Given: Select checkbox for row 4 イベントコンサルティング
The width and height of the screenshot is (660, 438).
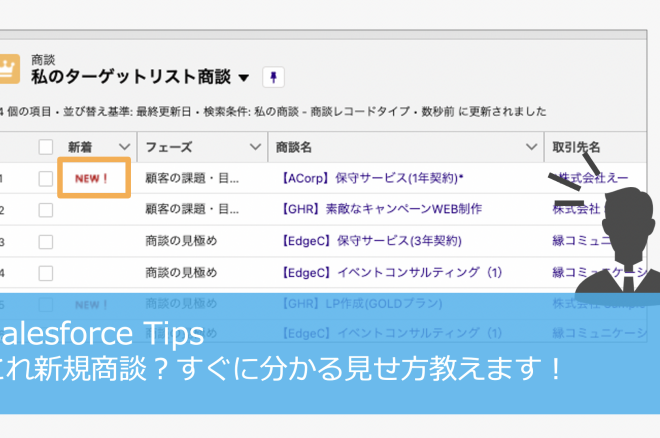Looking at the screenshot, I should pos(45,273).
